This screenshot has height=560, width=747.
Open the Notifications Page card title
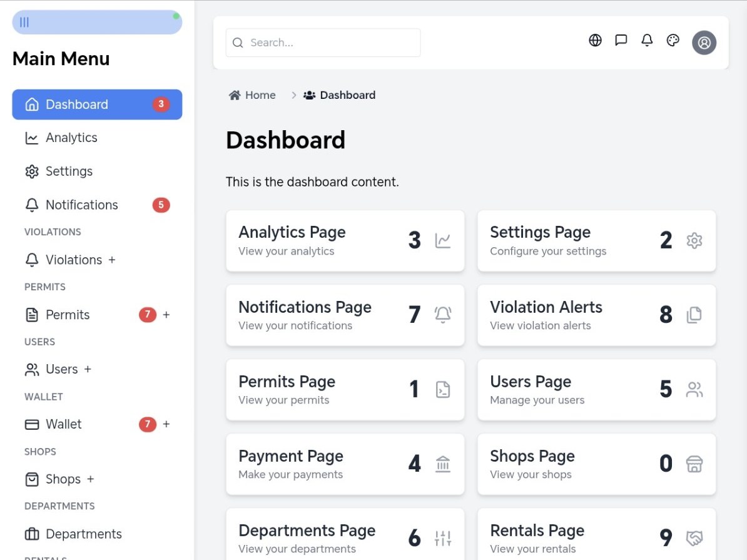pyautogui.click(x=305, y=307)
